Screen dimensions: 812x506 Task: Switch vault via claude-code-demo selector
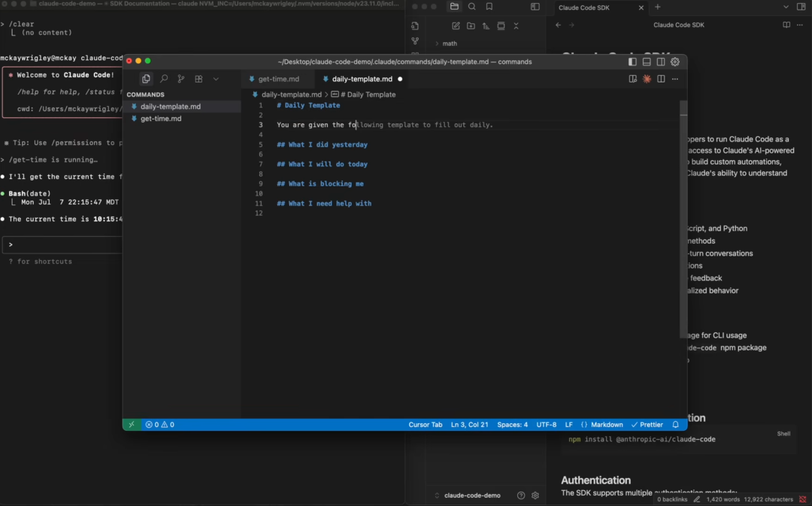468,495
